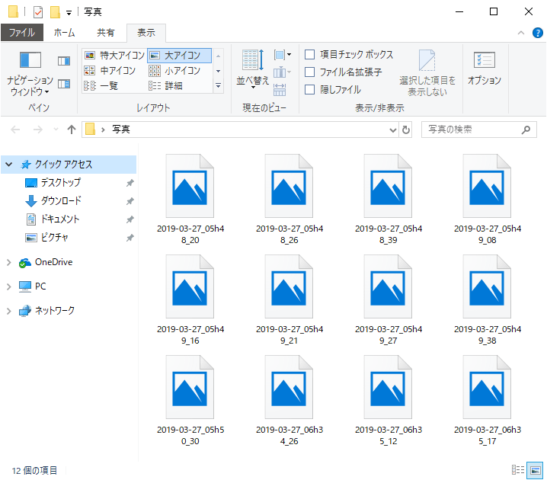Open the address bar history dropdown arrow
Viewport: 547px width, 480px height.
point(393,130)
